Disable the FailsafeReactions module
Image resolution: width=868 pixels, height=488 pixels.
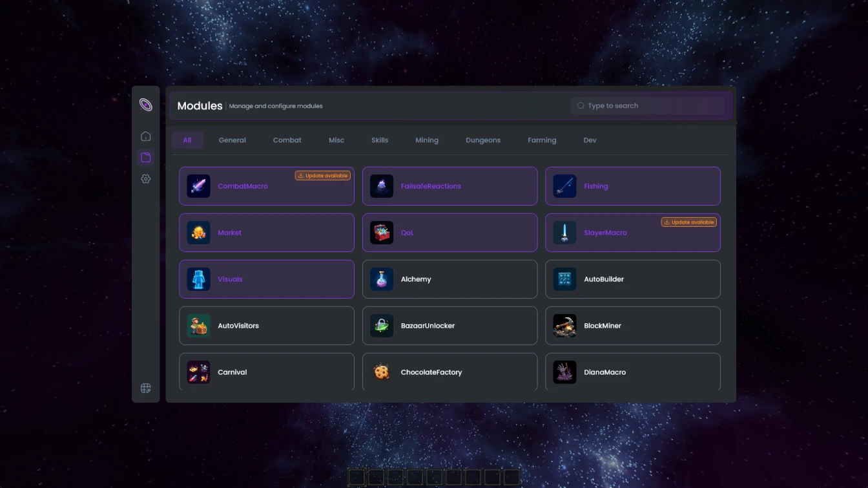coord(449,186)
